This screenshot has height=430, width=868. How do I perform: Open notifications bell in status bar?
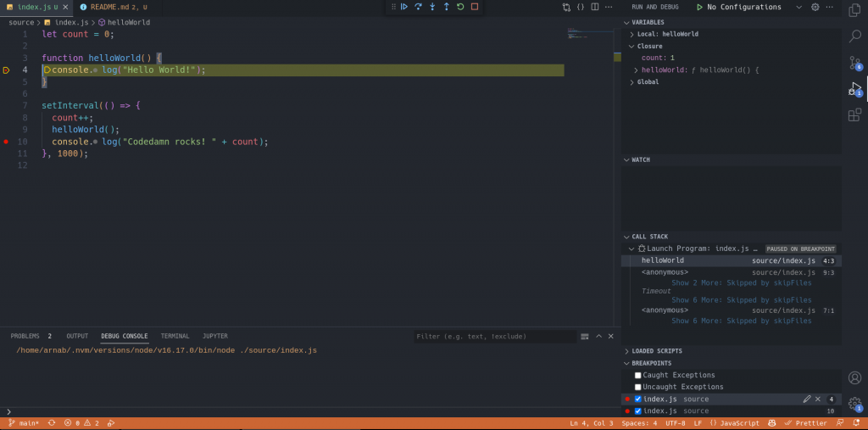coord(856,423)
